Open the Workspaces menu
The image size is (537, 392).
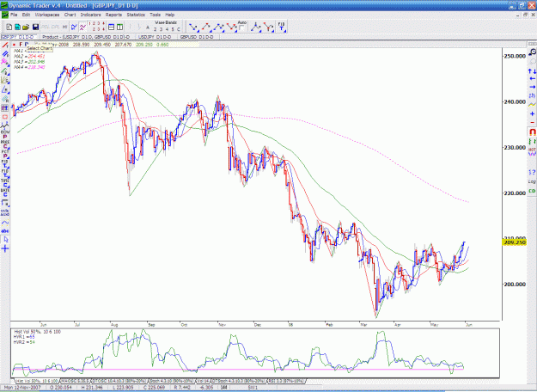click(x=47, y=15)
